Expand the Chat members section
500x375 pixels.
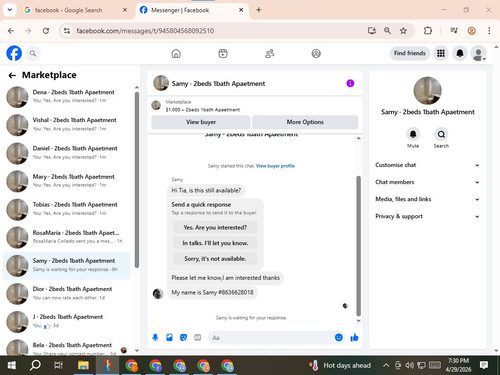point(427,182)
